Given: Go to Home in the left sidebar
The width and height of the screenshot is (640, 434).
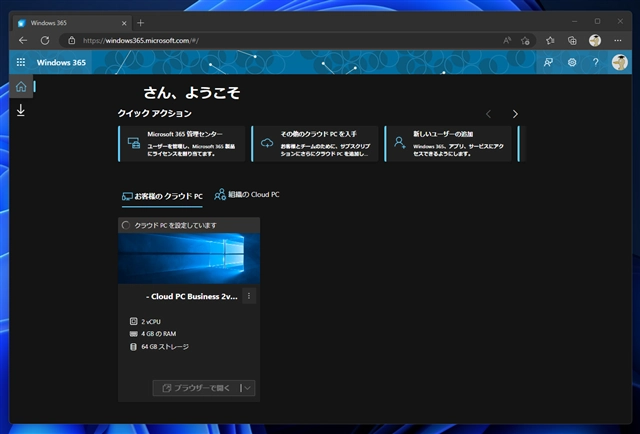Looking at the screenshot, I should click(x=21, y=87).
